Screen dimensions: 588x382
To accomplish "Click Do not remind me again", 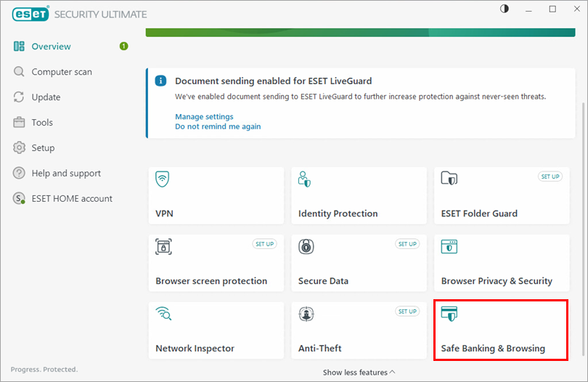I will click(218, 126).
